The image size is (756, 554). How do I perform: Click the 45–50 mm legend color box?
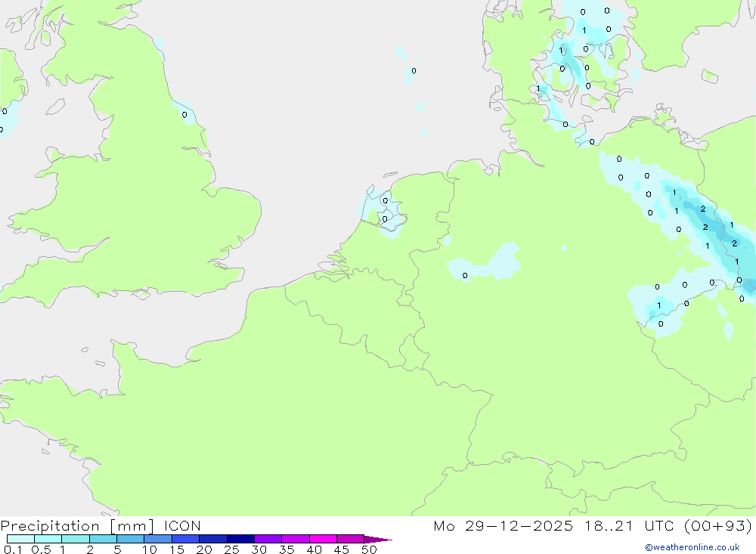tap(351, 539)
